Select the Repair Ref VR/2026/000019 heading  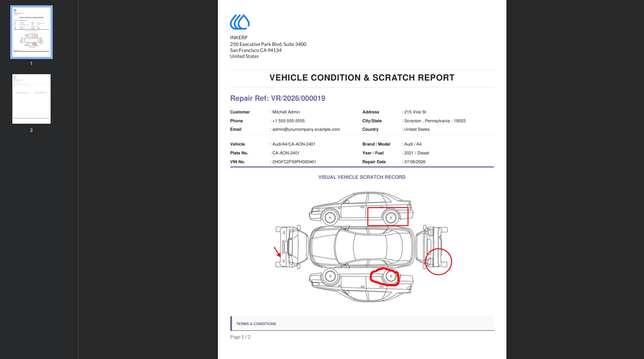point(278,98)
